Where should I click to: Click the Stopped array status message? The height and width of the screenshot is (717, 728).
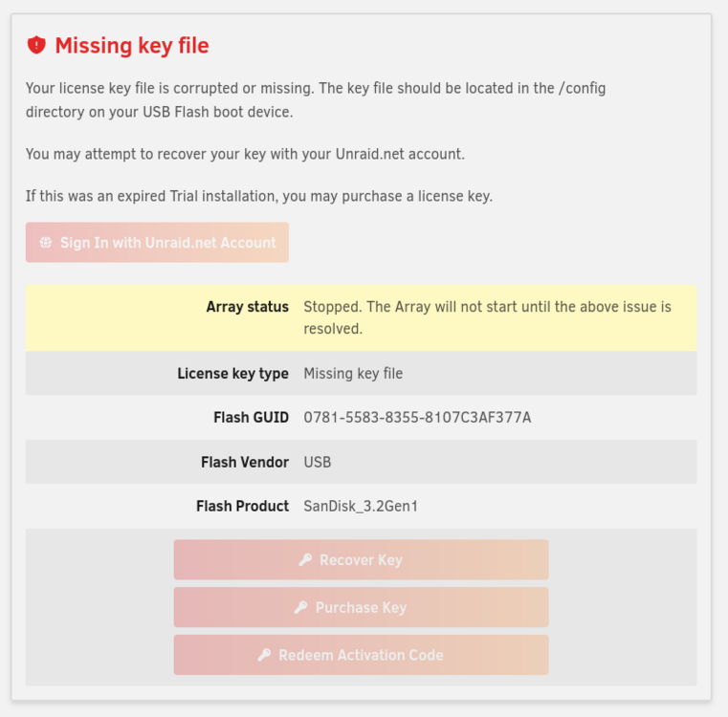488,317
